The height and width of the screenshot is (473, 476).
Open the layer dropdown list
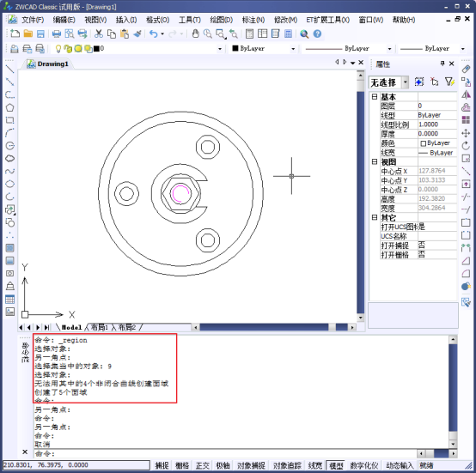click(220, 49)
